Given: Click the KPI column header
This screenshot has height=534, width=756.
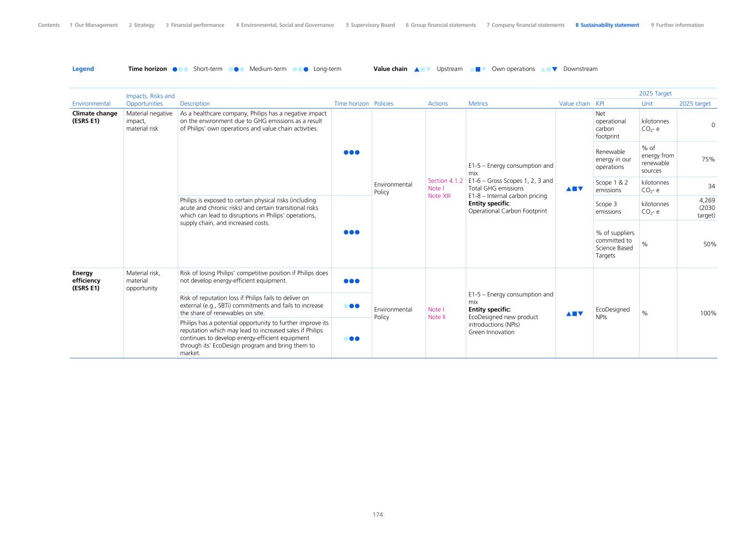Looking at the screenshot, I should click(600, 104).
